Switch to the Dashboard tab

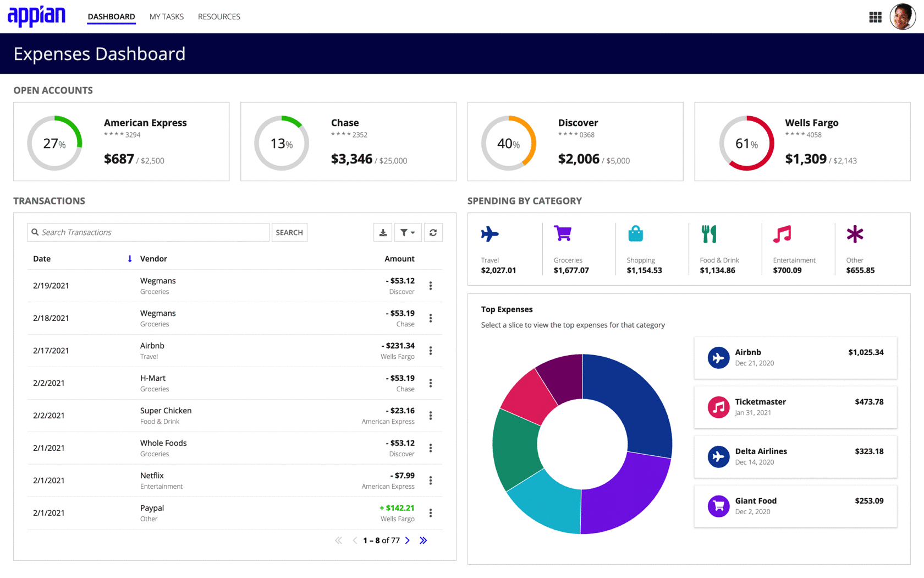111,17
